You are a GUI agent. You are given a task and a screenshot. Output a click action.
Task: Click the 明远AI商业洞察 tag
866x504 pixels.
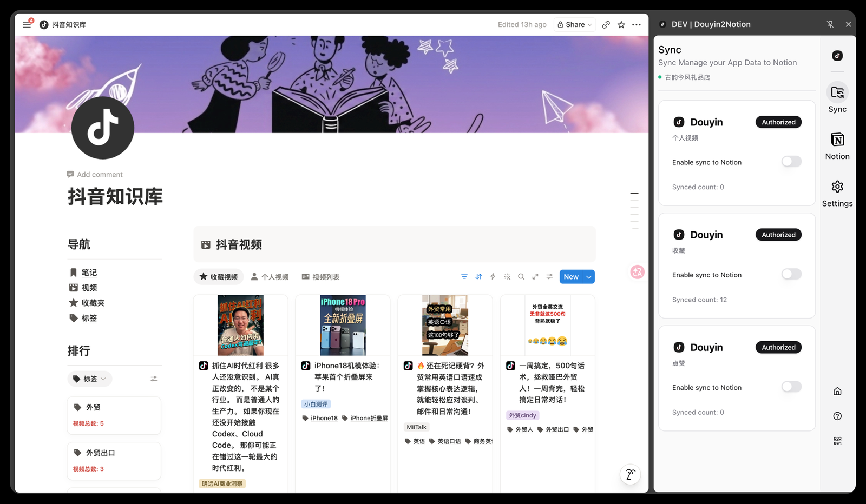tap(222, 483)
